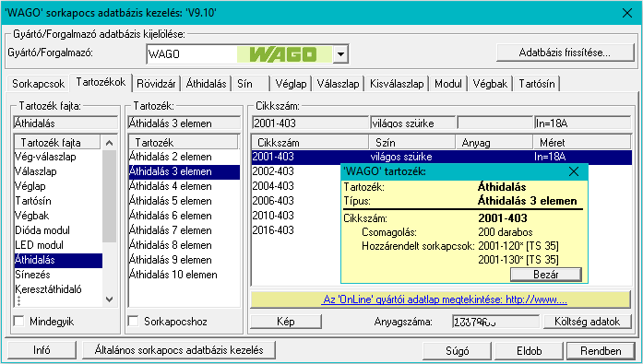
Task: Select the Válaszlap tab
Action: click(x=338, y=84)
